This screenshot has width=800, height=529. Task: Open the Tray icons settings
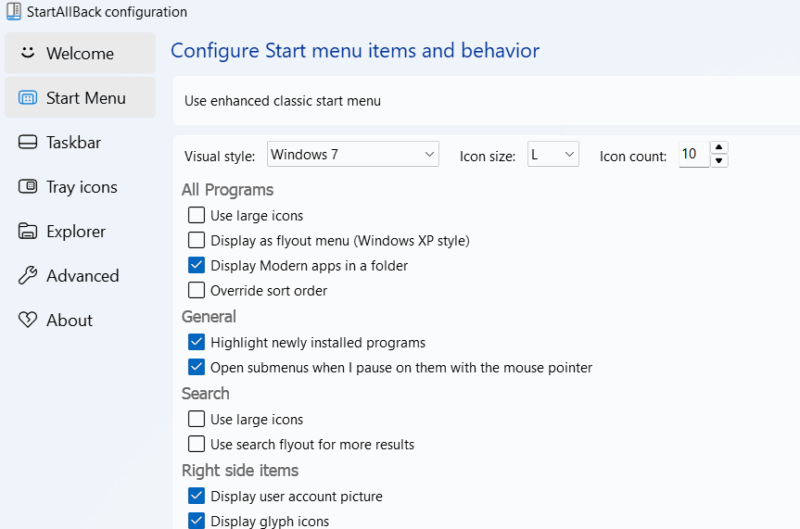(x=80, y=187)
